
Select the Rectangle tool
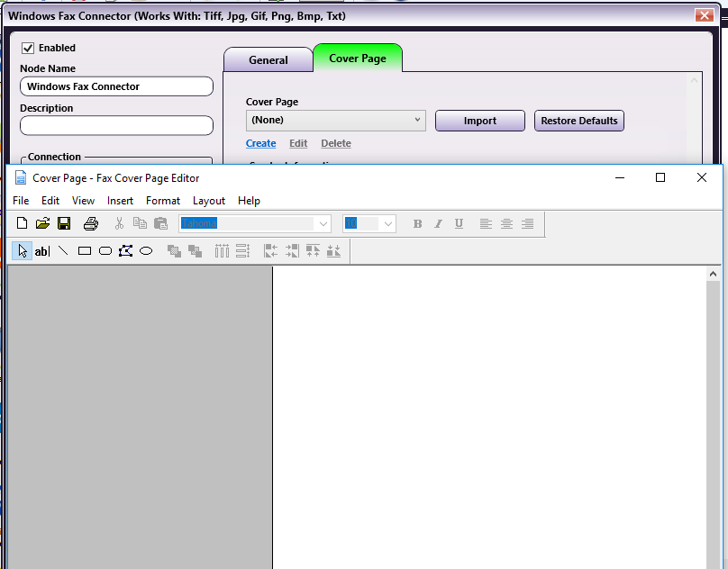[x=85, y=251]
